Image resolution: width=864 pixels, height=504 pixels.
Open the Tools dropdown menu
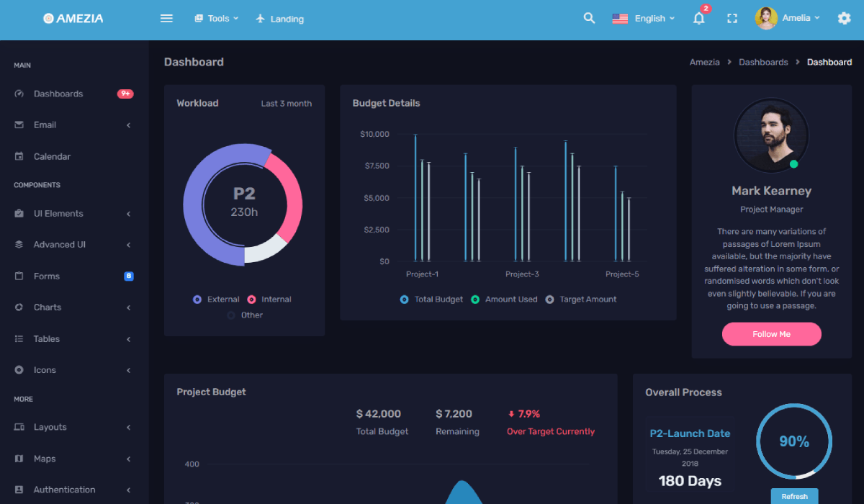click(217, 19)
